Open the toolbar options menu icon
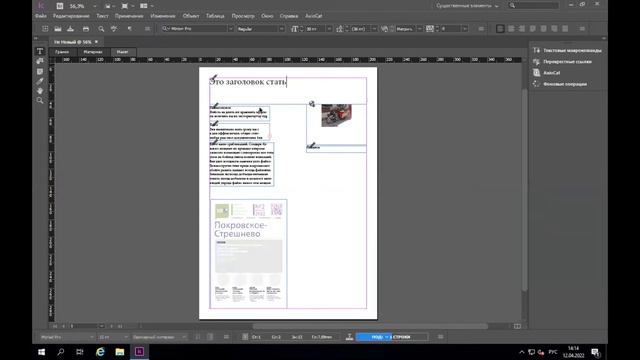 [x=147, y=29]
